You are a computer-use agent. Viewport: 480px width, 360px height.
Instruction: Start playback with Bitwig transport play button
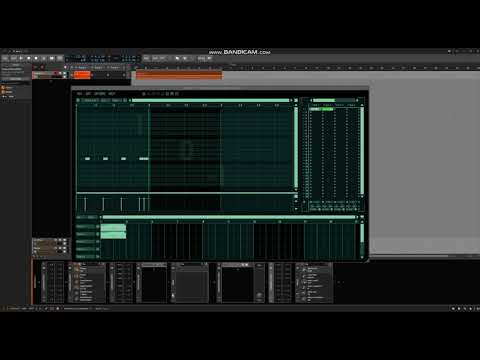pos(21,58)
